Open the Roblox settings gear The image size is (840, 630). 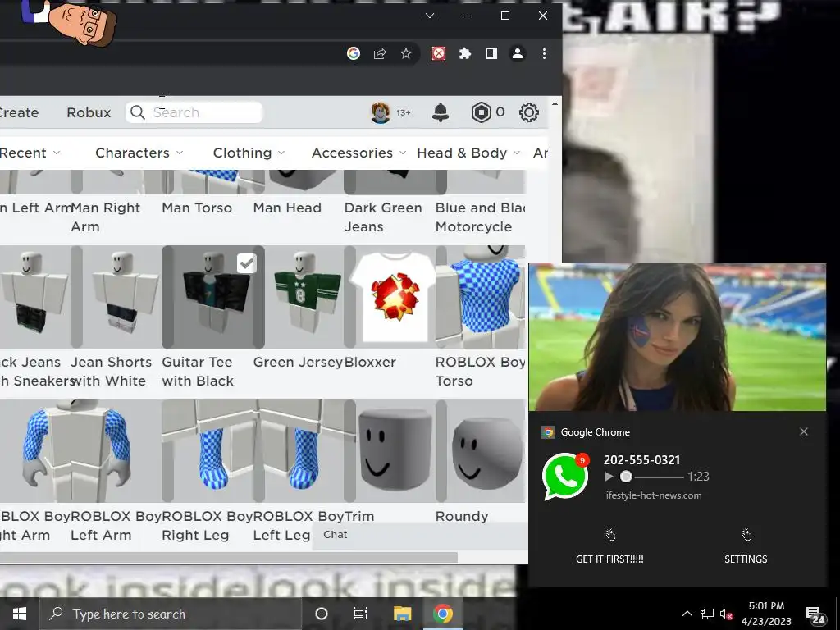tap(529, 112)
